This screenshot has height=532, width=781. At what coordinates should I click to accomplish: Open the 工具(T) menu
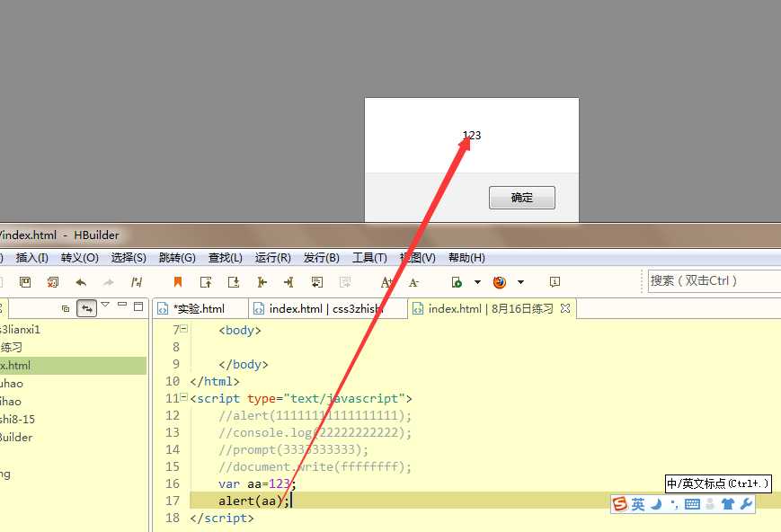369,258
